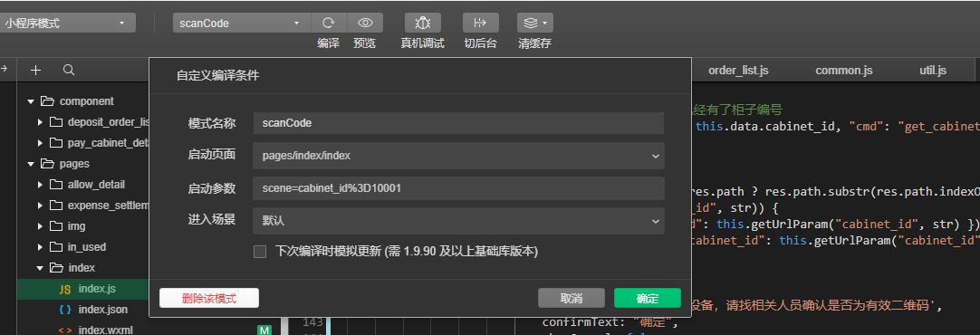Viewport: 980px width, 335px height.
Task: Collapse the component folder
Action: pyautogui.click(x=32, y=101)
